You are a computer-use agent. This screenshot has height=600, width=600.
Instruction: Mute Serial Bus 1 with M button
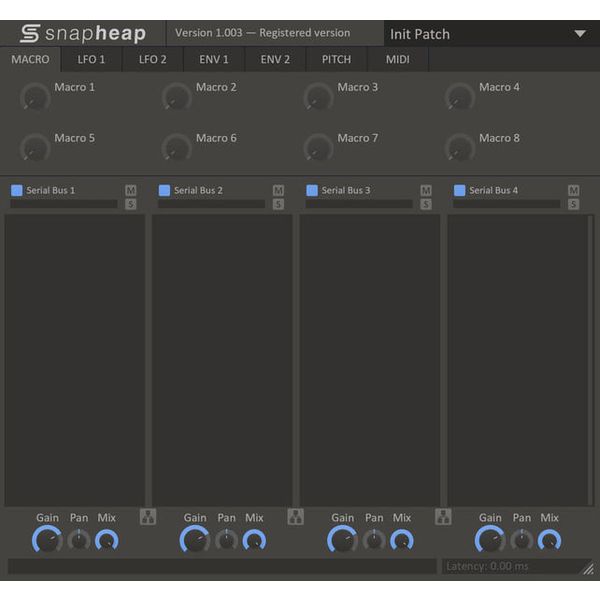point(130,190)
